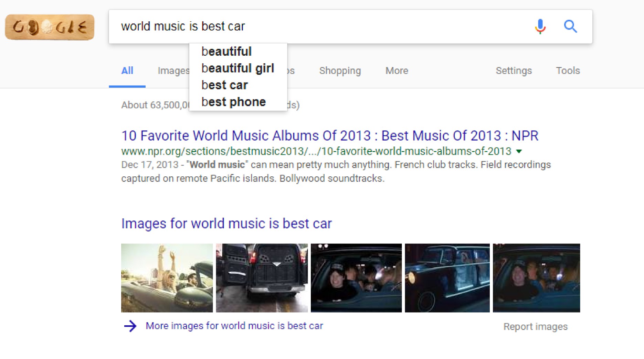Open the NPR 10 Favorite World Music Albums result
Screen dimensions: 644x359
pos(330,136)
